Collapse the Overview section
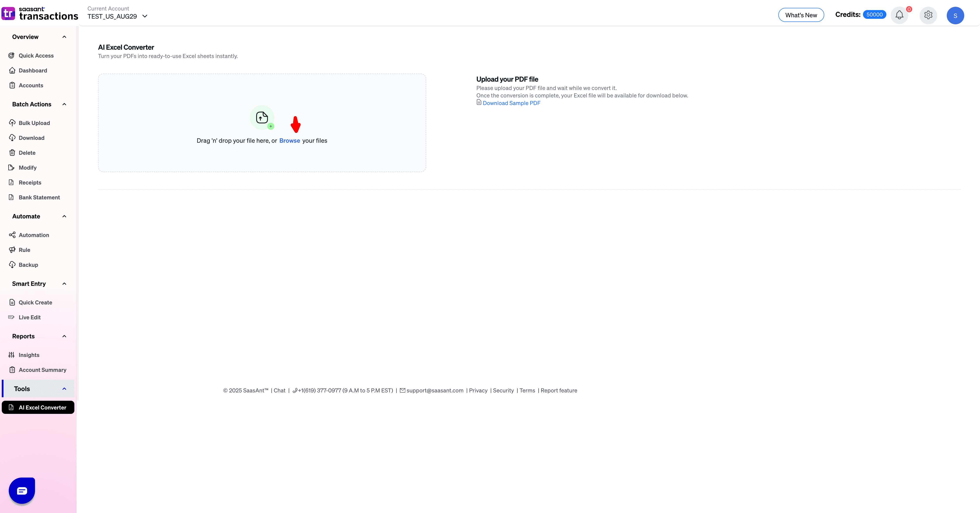This screenshot has width=980, height=513. 64,37
